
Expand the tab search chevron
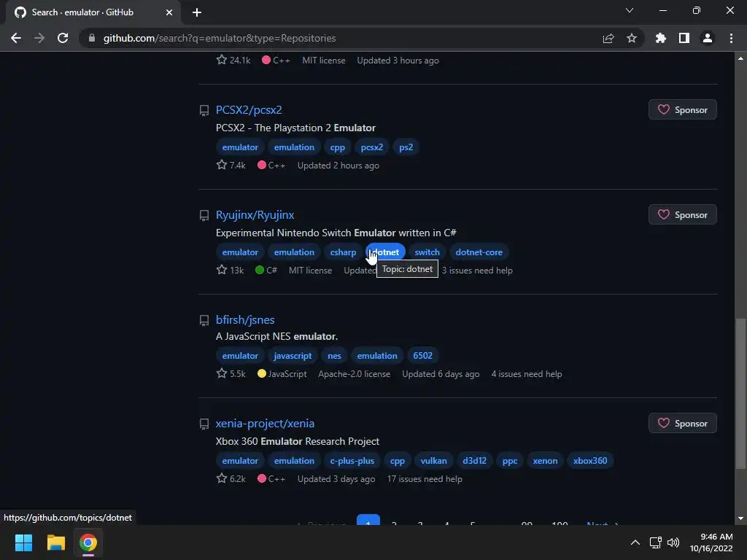click(630, 10)
